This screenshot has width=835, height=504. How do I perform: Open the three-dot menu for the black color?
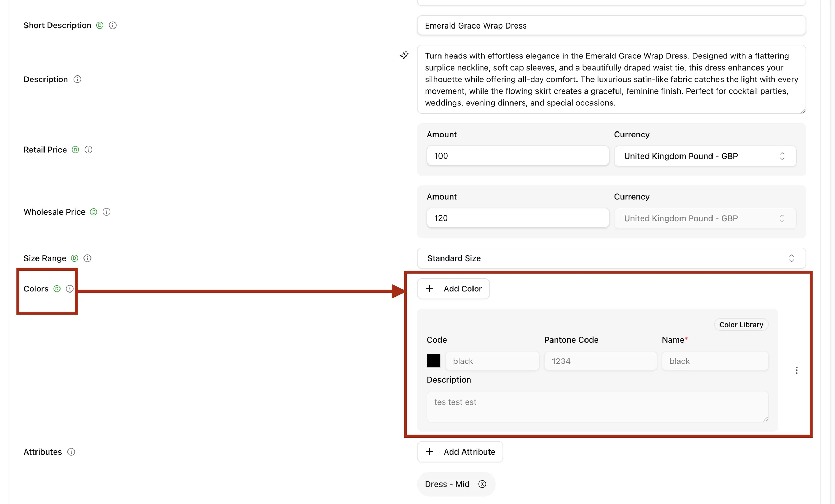(x=797, y=370)
